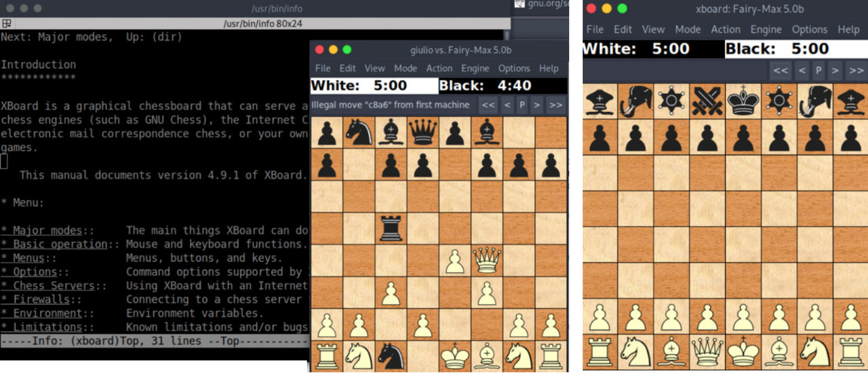The height and width of the screenshot is (373, 868).
Task: Pick white knight at b1 in giulio game
Action: (x=359, y=356)
